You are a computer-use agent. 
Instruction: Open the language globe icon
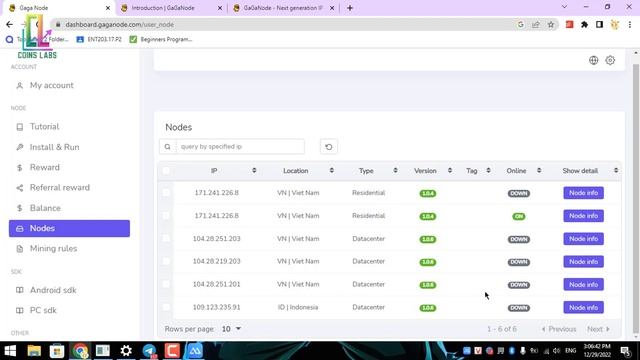tap(593, 60)
